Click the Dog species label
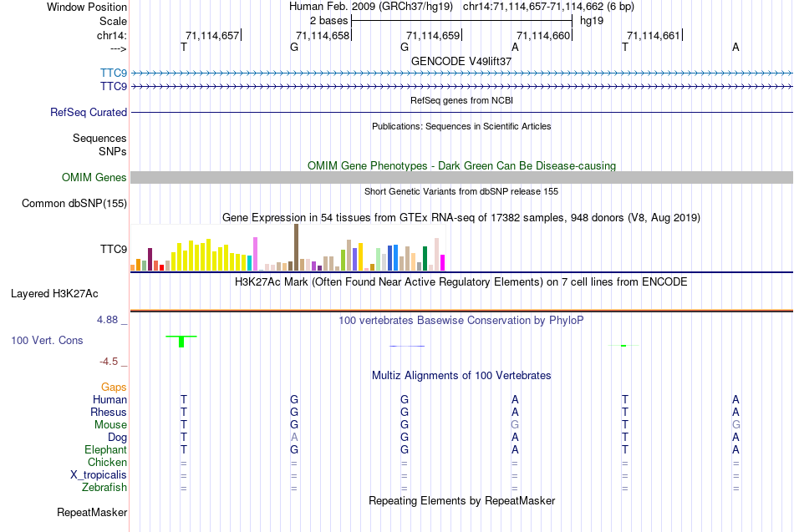Screen dimensions: 794x532 [117, 438]
